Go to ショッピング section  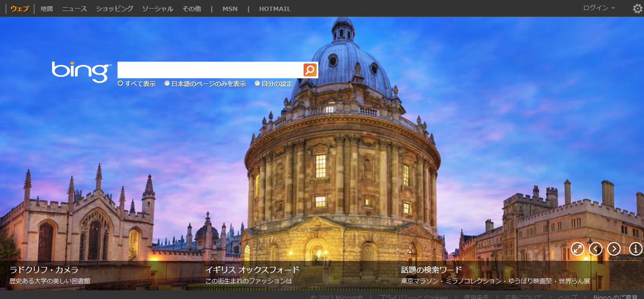115,9
